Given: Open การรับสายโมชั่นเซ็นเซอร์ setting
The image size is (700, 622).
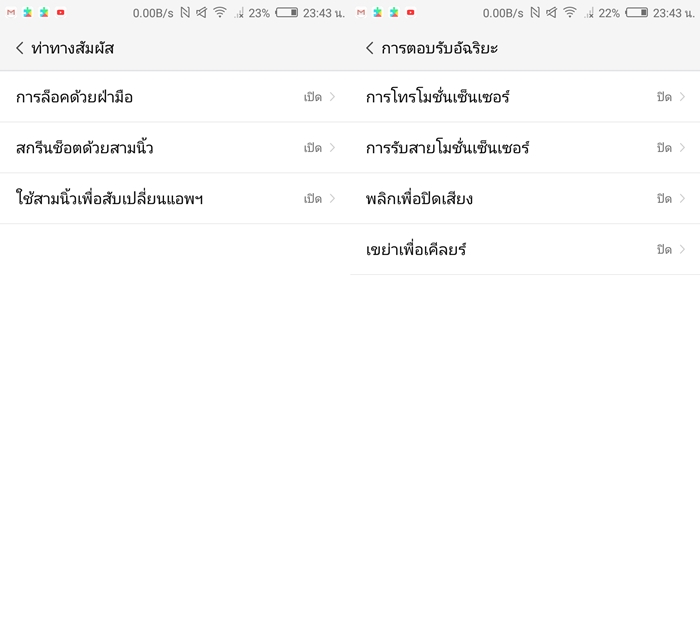Looking at the screenshot, I should (448, 148).
